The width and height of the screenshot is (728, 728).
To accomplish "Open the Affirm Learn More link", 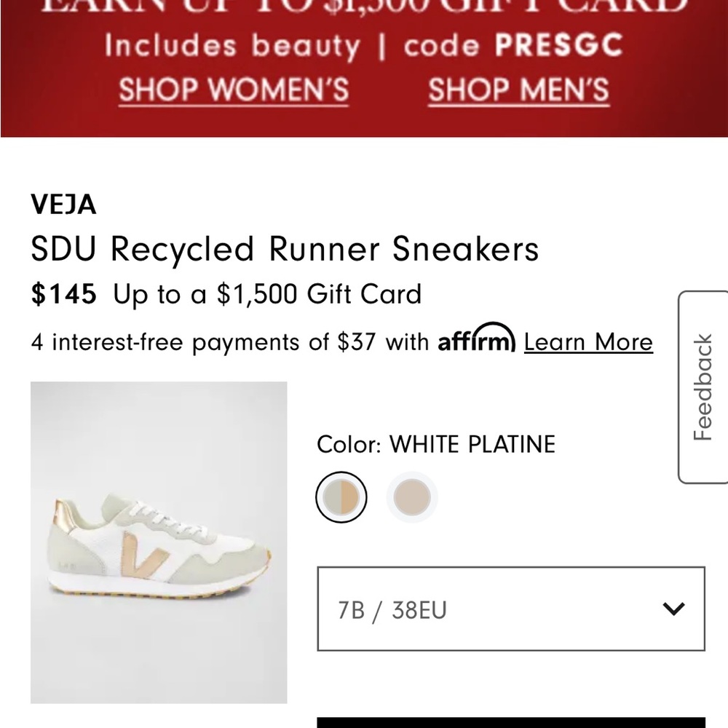I will (588, 341).
